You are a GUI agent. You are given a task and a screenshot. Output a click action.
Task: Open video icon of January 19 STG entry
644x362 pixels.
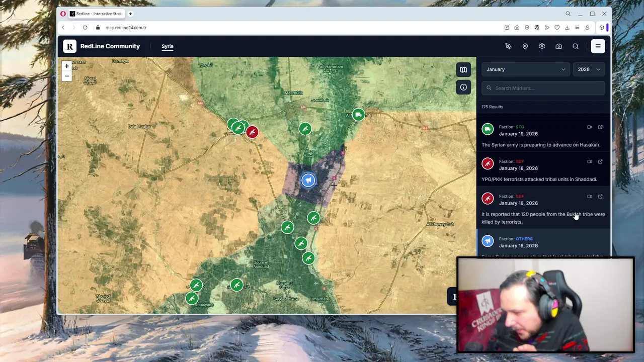[x=590, y=127]
